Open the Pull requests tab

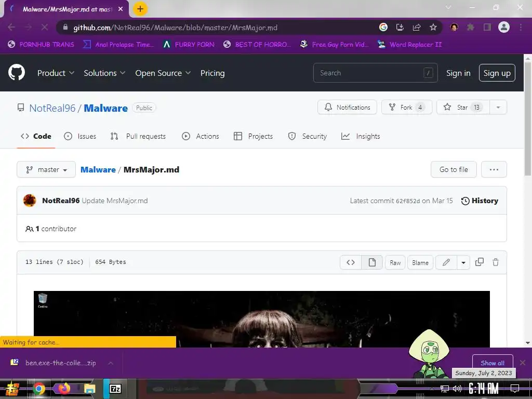pyautogui.click(x=138, y=136)
